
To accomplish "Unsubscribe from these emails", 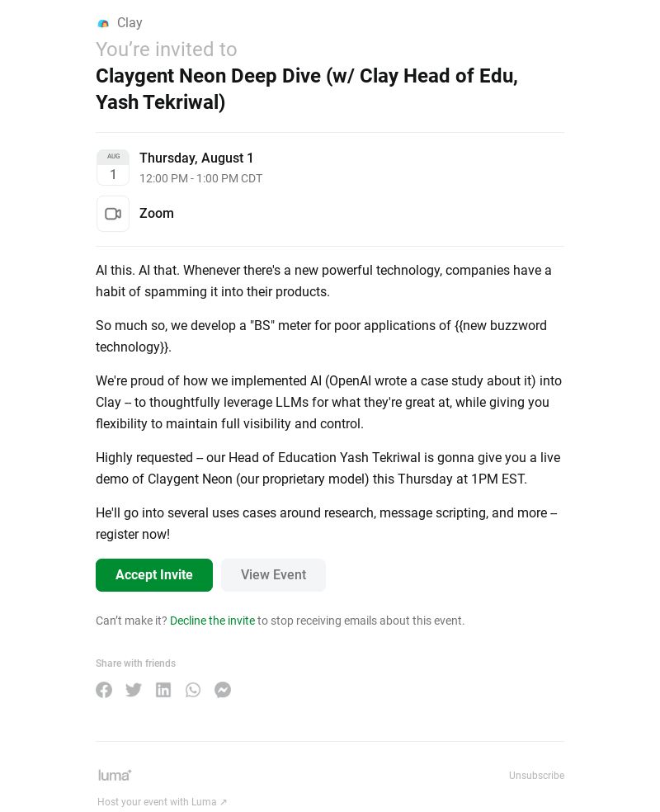I will point(536,775).
